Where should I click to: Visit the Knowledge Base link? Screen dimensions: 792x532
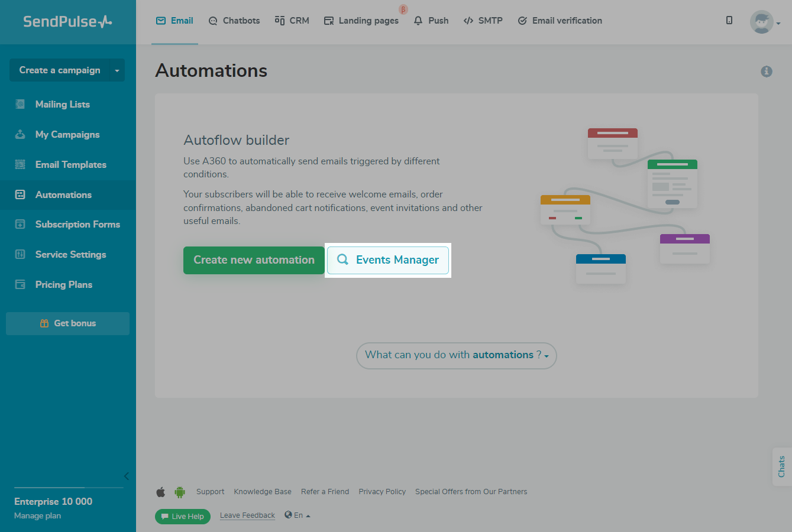(x=263, y=492)
